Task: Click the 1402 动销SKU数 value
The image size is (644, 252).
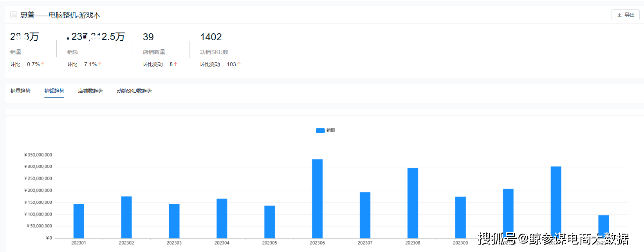Action: click(211, 37)
